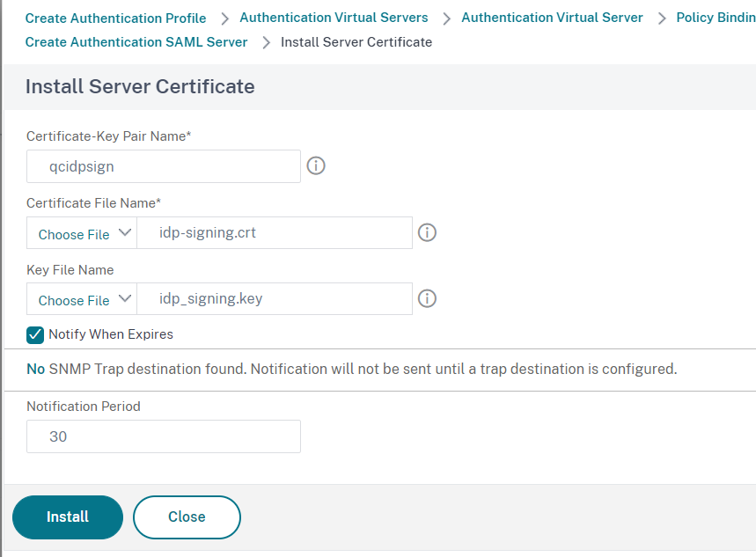Click the Notification Period value field
Viewport: 756px width, 557px height.
(163, 436)
